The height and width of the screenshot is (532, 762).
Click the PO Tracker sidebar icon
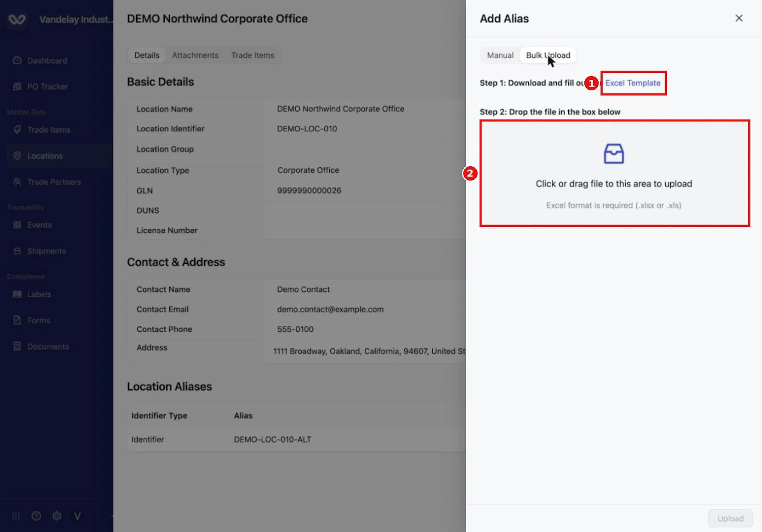(x=17, y=86)
